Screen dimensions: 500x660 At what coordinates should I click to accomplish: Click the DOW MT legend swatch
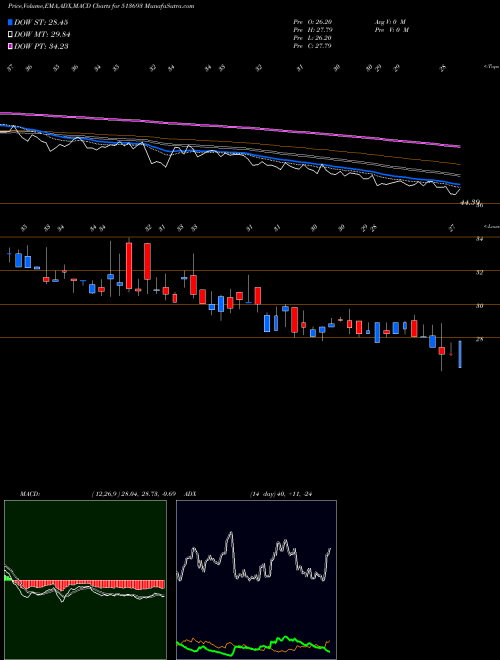tap(11, 34)
